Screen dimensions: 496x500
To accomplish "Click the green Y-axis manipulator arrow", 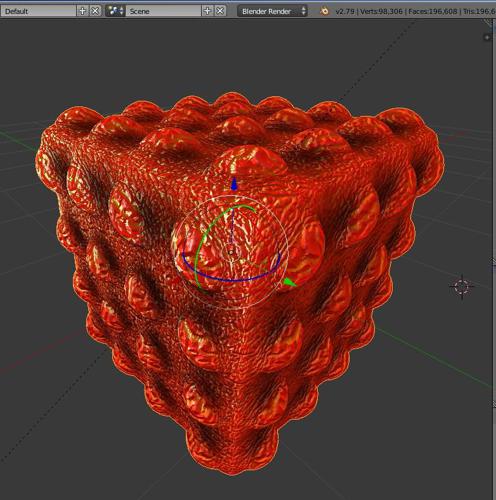I will [x=289, y=283].
